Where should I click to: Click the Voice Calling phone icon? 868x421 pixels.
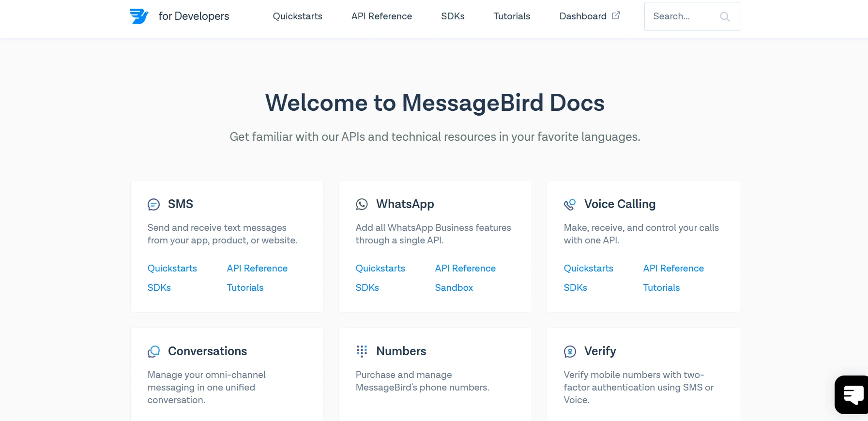click(570, 204)
